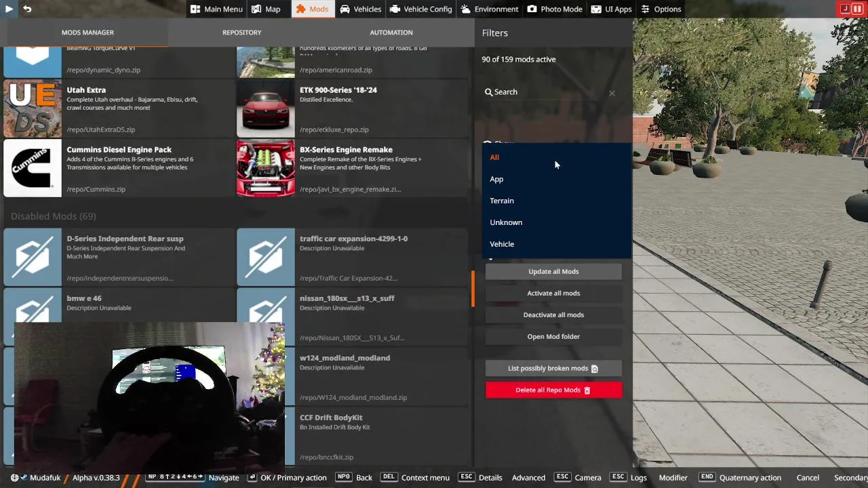Click the americanroad.zip map thumbnail
The image size is (868, 488).
click(266, 62)
